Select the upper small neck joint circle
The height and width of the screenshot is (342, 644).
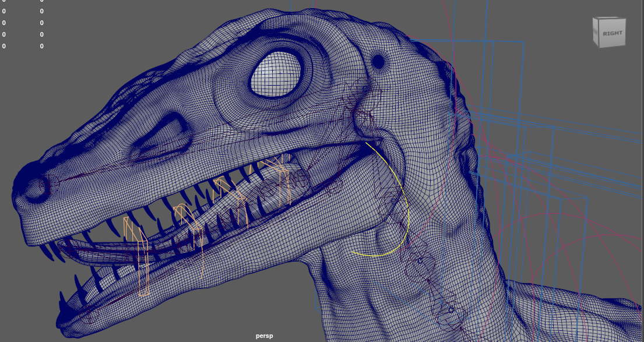click(420, 260)
